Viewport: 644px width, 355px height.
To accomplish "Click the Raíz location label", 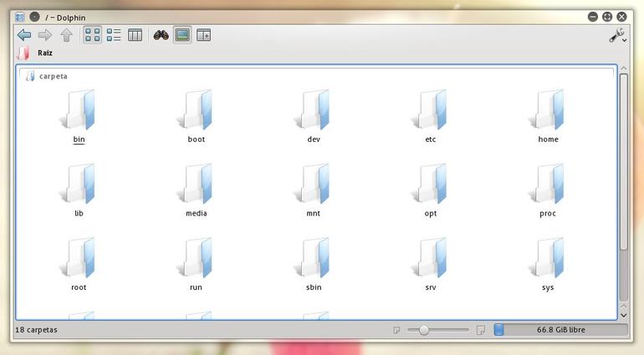I will pos(45,53).
